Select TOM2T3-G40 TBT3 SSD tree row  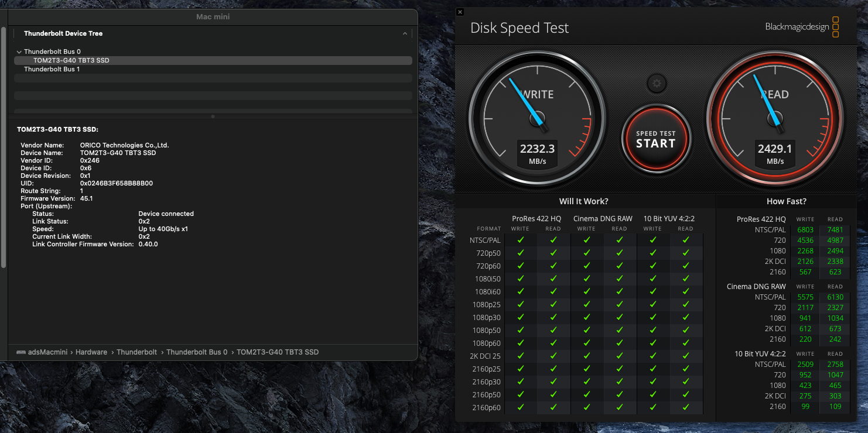click(71, 60)
